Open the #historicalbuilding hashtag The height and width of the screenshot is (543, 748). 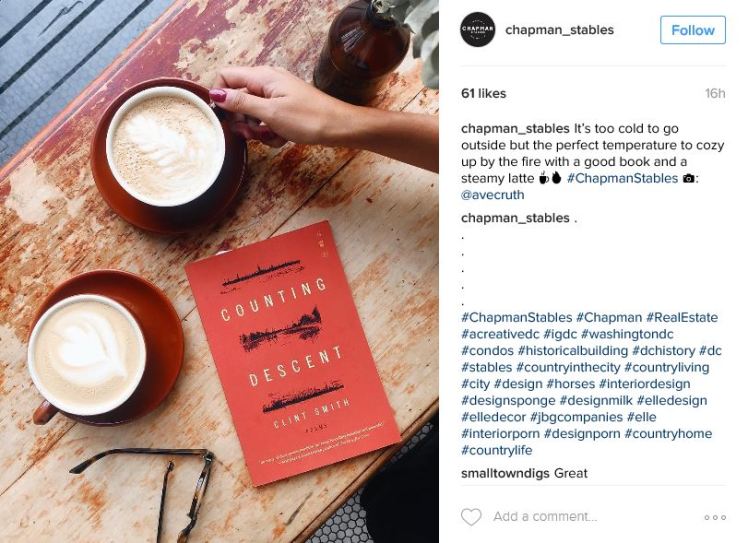coord(572,351)
